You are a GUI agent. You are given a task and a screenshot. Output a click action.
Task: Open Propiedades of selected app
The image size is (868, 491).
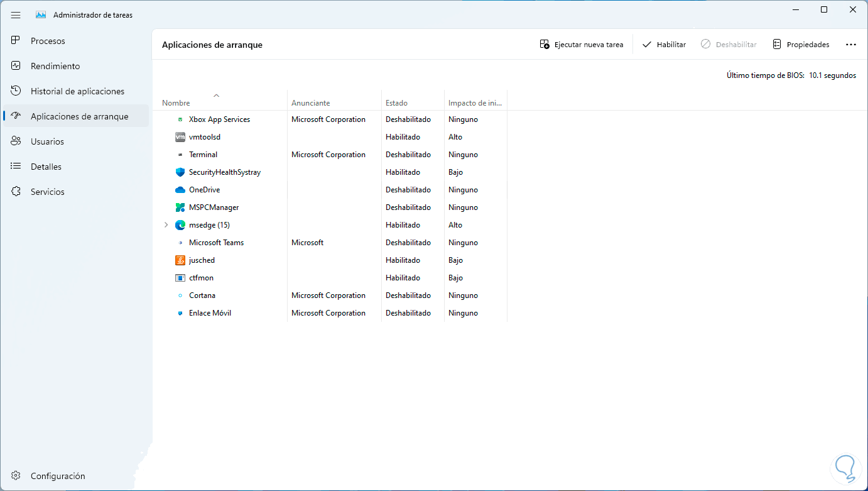(801, 45)
